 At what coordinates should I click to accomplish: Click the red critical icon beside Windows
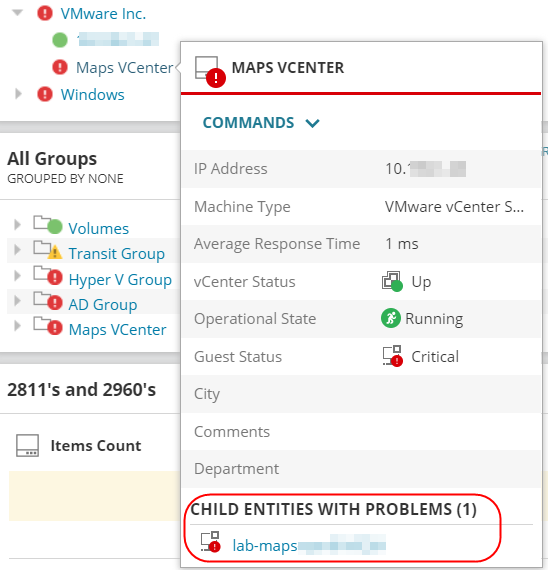[x=45, y=94]
